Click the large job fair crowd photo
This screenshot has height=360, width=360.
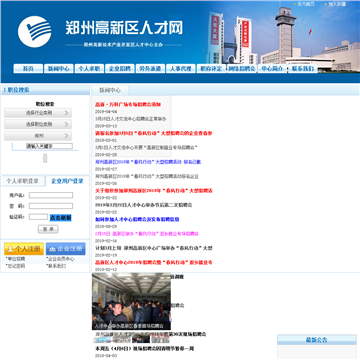point(131,301)
